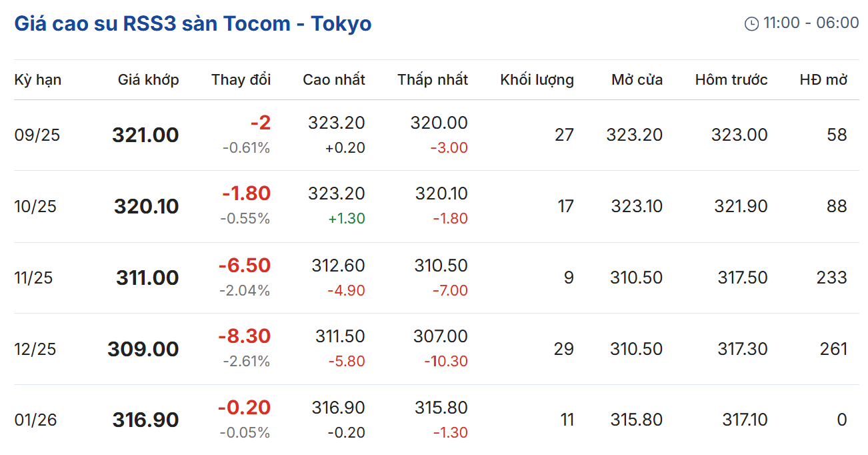Click the Khối lượng column header
This screenshot has height=455, width=868.
pos(537,80)
